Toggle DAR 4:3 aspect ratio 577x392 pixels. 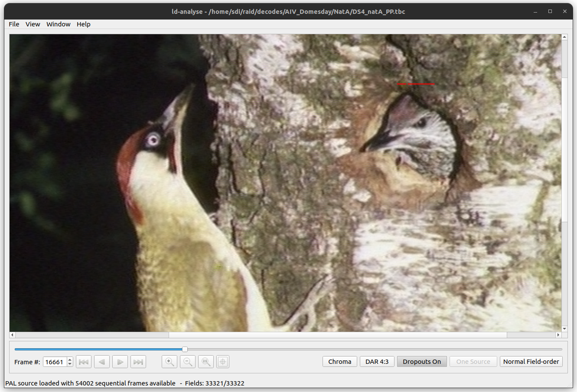pyautogui.click(x=377, y=362)
